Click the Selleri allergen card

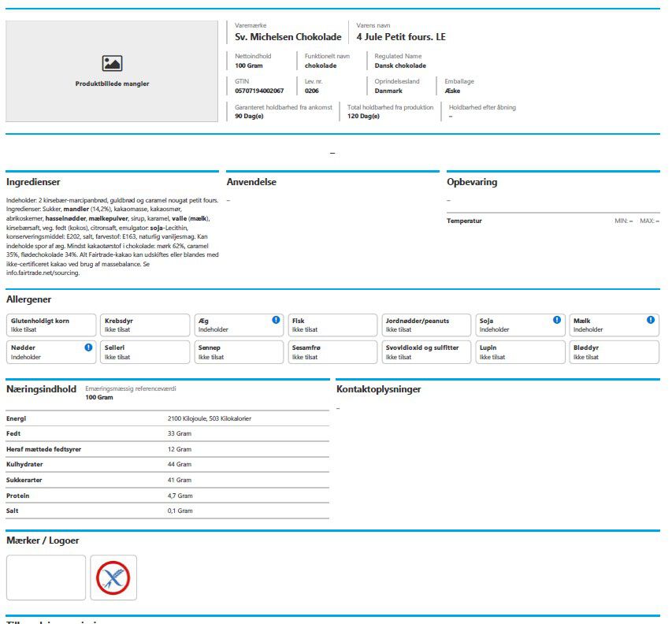145,352
